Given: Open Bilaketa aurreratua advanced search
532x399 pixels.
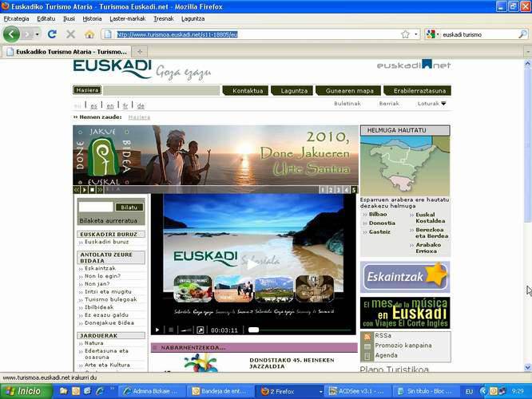Looking at the screenshot, I should pos(108,221).
